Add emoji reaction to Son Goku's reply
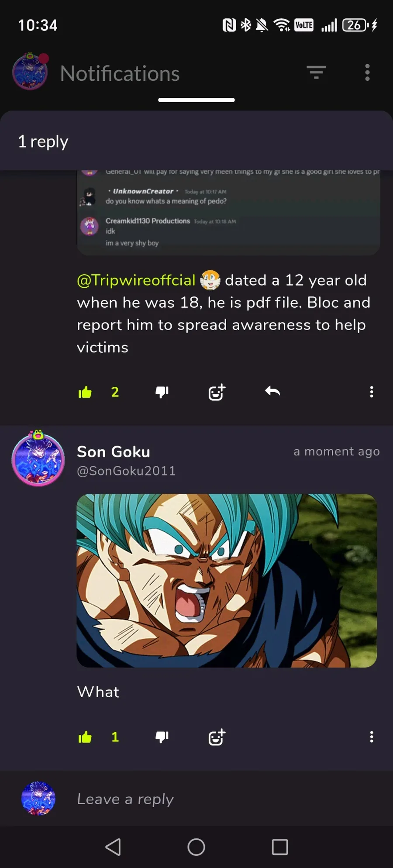Viewport: 393px width, 868px height. click(217, 737)
